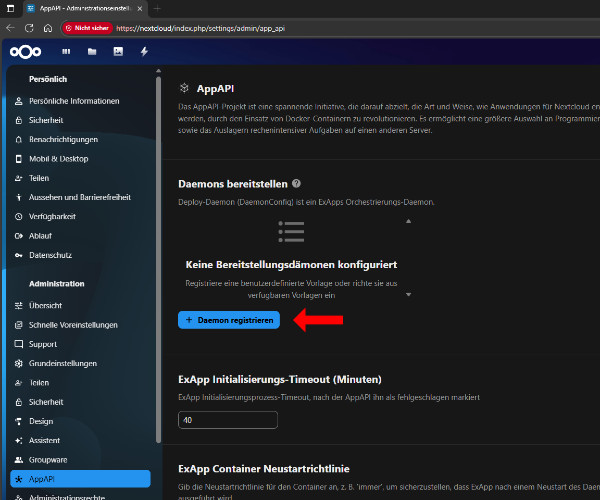This screenshot has height=500, width=600.
Task: Open 'Persönliche Informationen' settings
Action: tap(74, 101)
